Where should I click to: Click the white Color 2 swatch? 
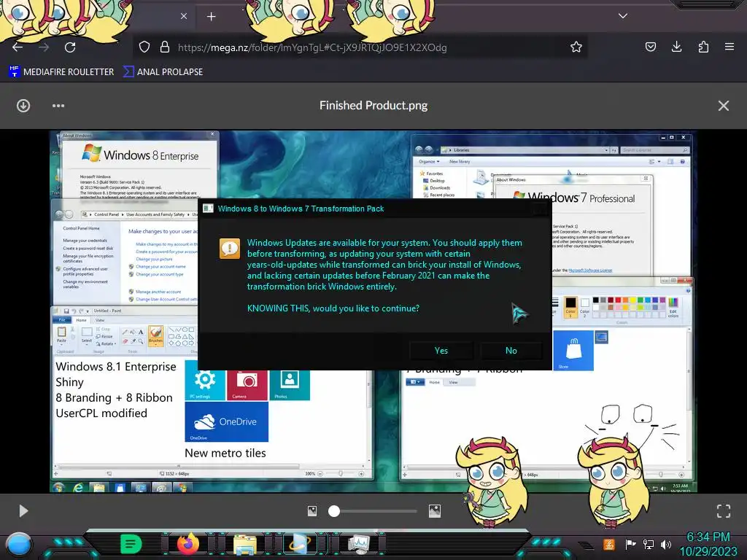click(584, 306)
